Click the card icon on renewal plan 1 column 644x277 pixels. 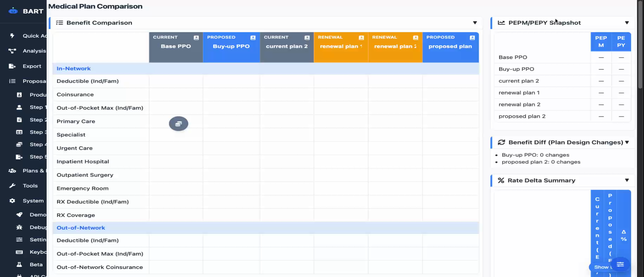pos(361,38)
